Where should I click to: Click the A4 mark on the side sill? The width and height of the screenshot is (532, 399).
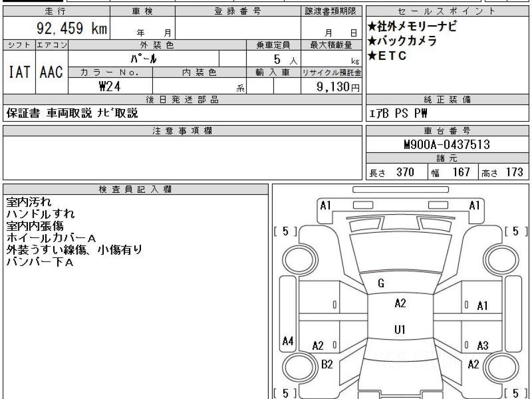(288, 341)
